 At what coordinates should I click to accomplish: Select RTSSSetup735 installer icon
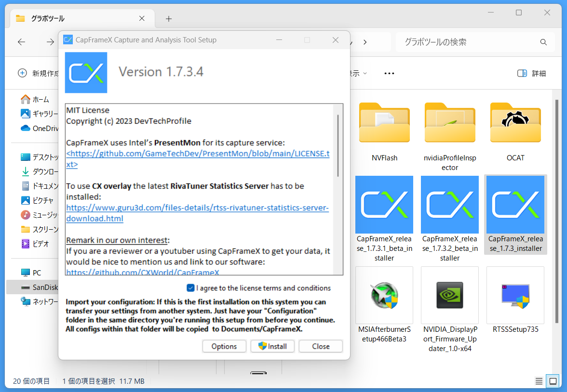[x=515, y=295]
